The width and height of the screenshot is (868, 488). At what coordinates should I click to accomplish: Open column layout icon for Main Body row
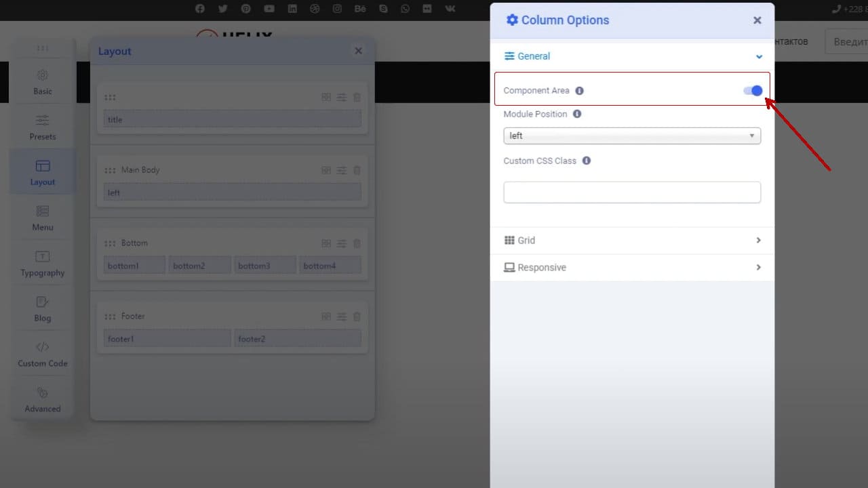pos(326,170)
